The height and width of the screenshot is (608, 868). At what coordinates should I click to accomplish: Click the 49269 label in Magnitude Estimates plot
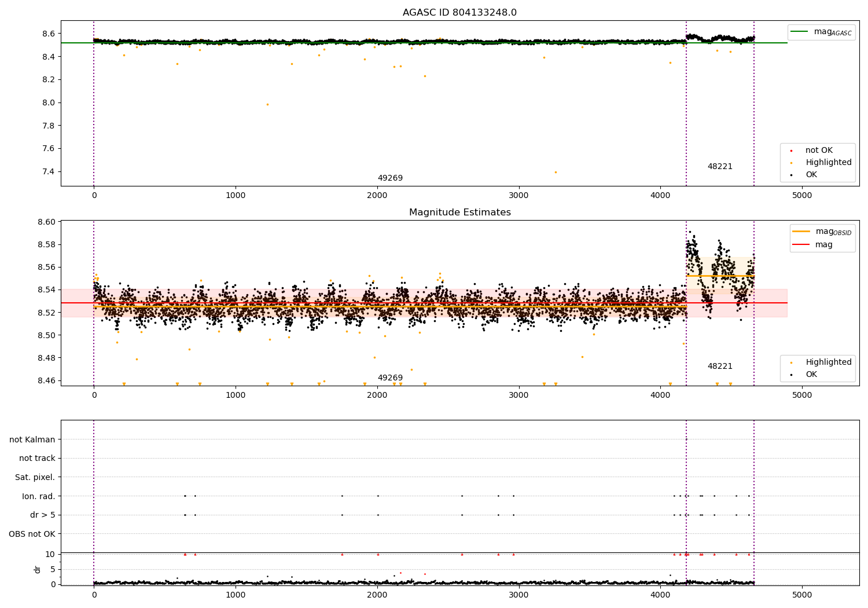pyautogui.click(x=390, y=378)
